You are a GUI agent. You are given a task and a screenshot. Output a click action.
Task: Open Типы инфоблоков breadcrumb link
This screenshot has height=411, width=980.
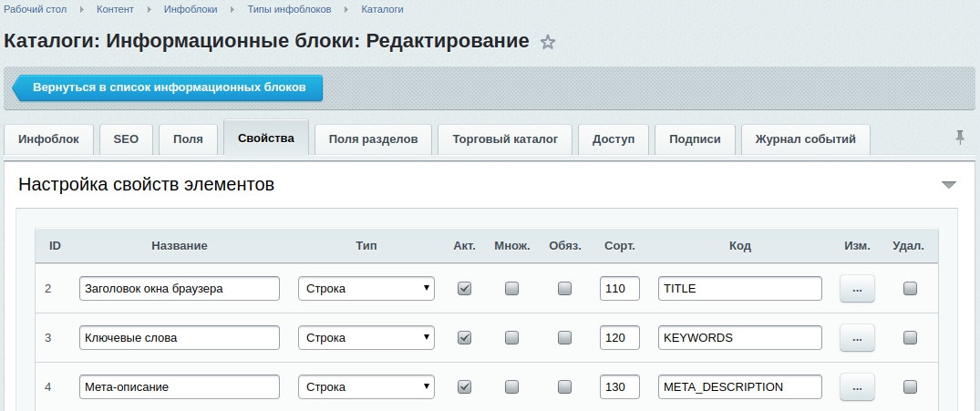pos(288,9)
